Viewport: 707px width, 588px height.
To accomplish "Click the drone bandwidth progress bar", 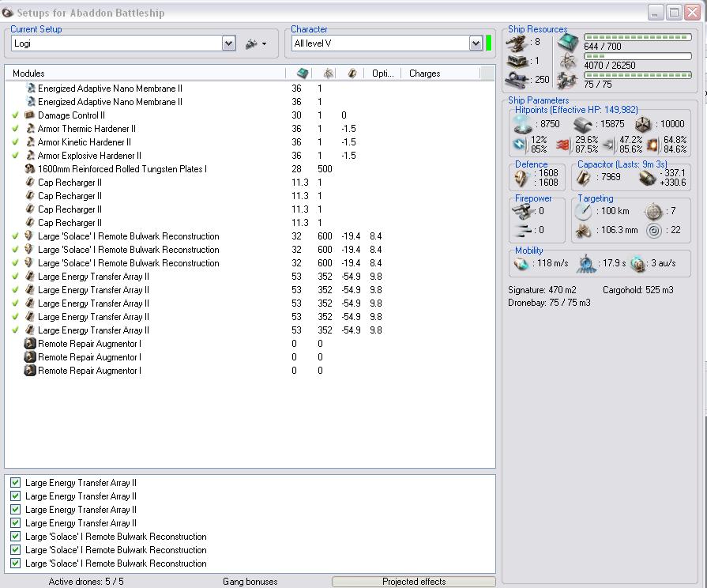I will pyautogui.click(x=637, y=75).
